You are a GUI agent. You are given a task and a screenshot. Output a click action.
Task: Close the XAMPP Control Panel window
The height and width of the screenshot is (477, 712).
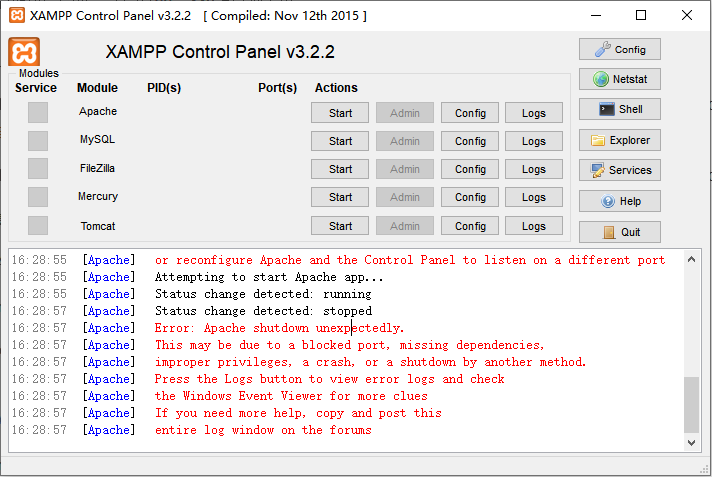coord(687,15)
